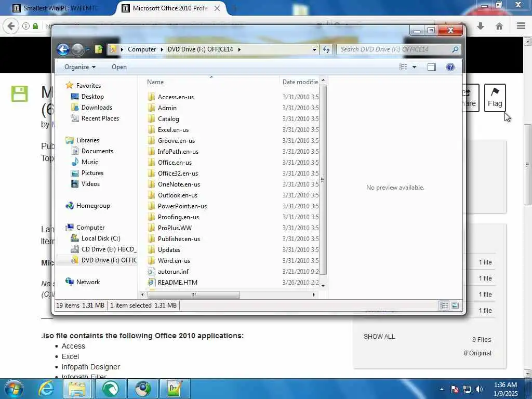The height and width of the screenshot is (399, 532).
Task: Select the Office.en-us folder
Action: click(175, 163)
